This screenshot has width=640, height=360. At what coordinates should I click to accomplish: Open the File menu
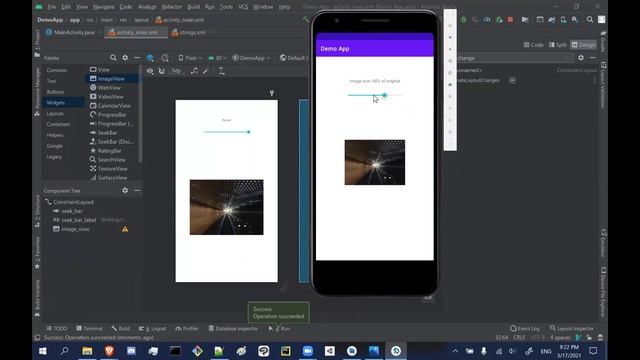click(x=51, y=7)
